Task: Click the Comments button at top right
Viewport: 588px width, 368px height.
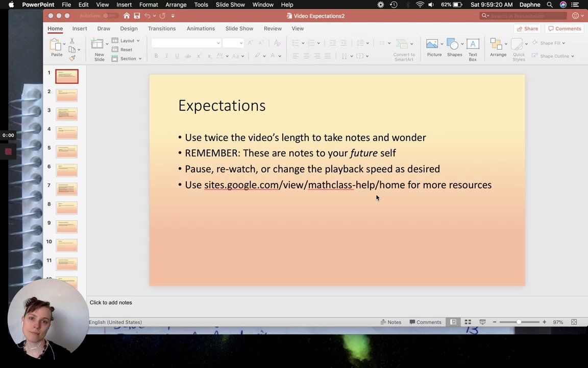Action: [565, 29]
